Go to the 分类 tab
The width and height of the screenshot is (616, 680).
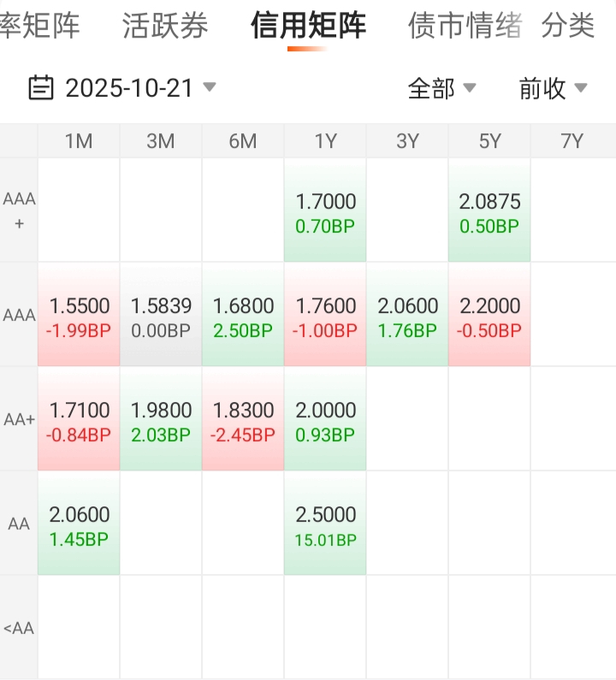tap(567, 26)
